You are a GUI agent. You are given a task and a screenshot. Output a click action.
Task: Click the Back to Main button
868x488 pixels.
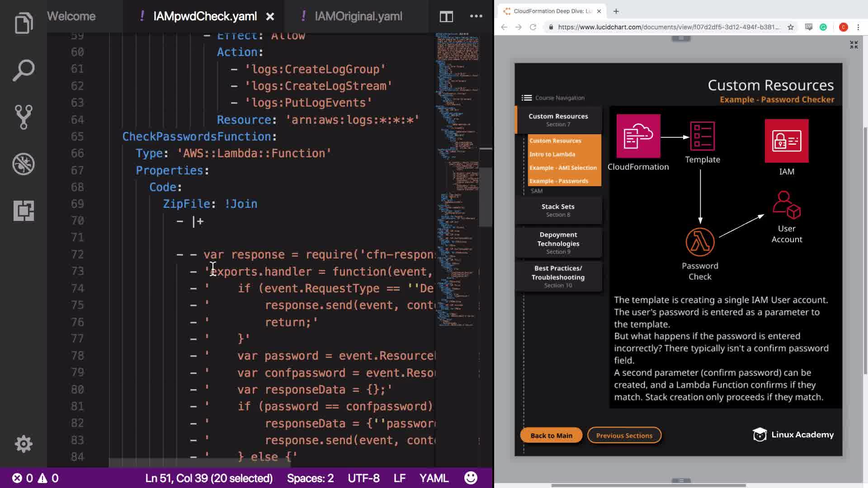pyautogui.click(x=551, y=435)
